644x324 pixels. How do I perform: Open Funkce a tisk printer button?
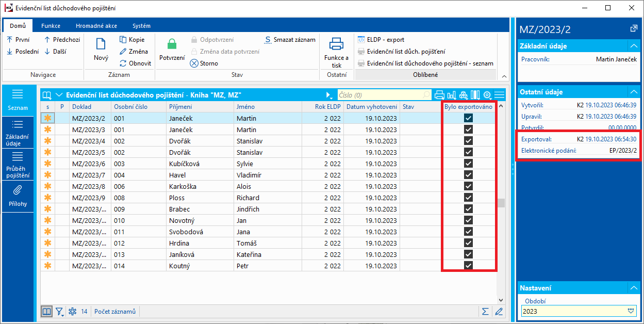point(336,45)
